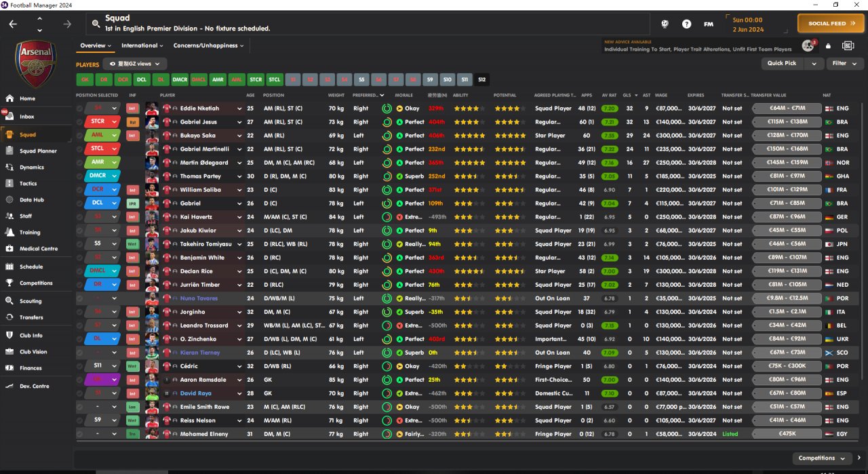Open Squad Planner in the sidebar
The width and height of the screenshot is (868, 474).
pos(37,151)
